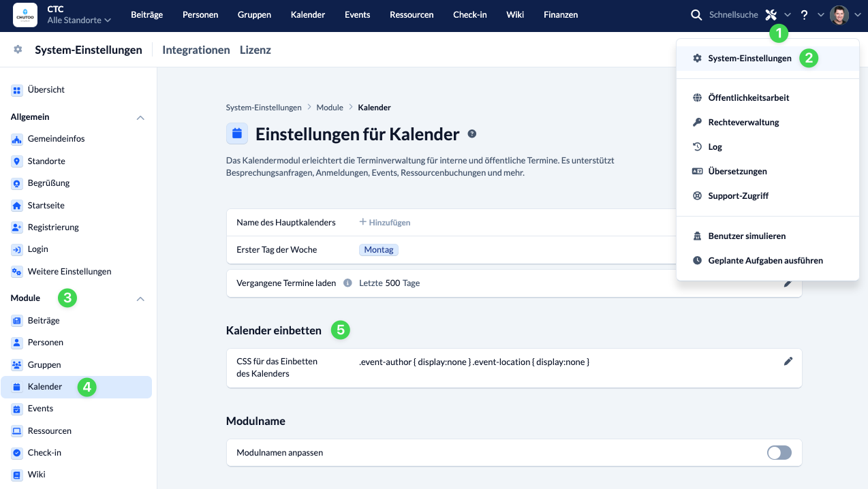Click info icon next to Vergangene Termine laden
868x489 pixels.
347,283
